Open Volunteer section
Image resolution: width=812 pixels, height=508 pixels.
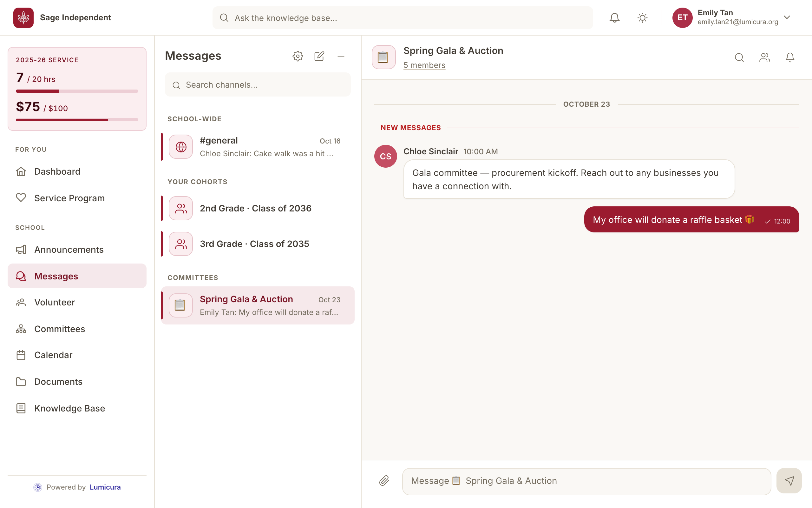[77, 302]
